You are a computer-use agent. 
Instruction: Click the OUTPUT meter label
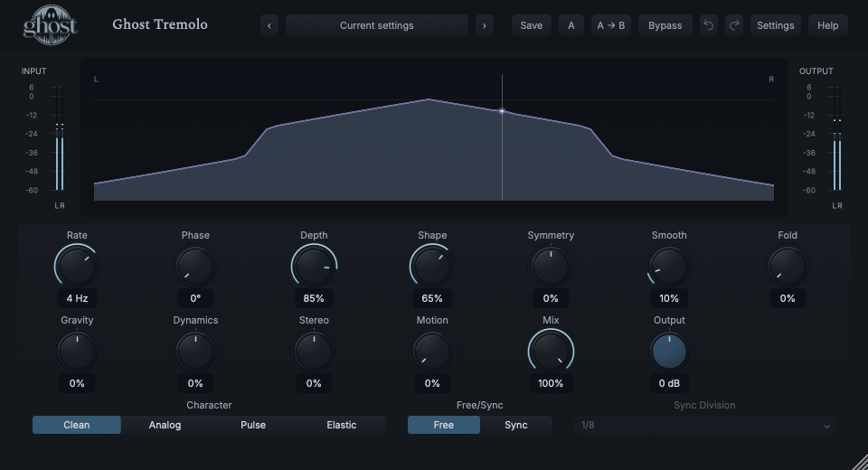click(x=816, y=71)
